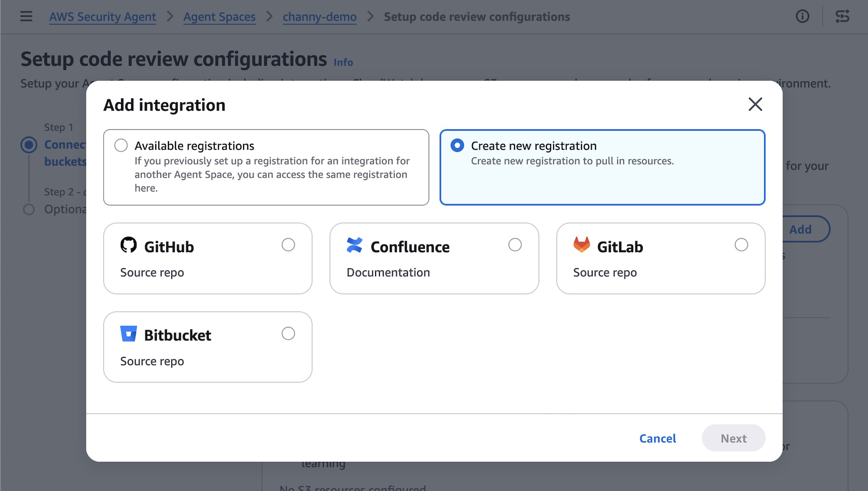Click the disabled Next button
Screen dimensions: 868x491
[733, 438]
